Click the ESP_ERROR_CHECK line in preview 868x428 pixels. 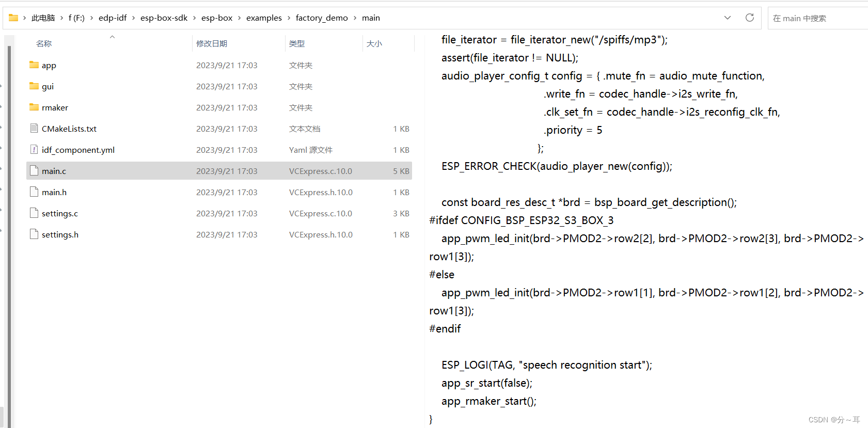557,166
